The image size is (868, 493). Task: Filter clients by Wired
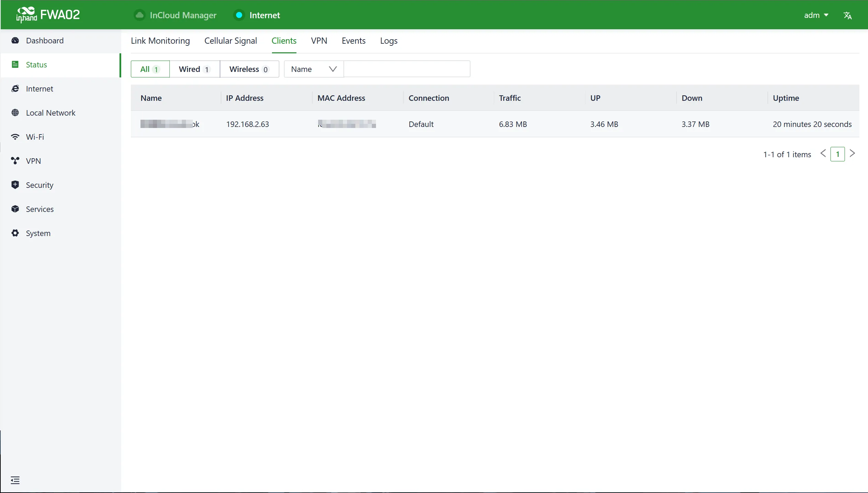point(195,69)
